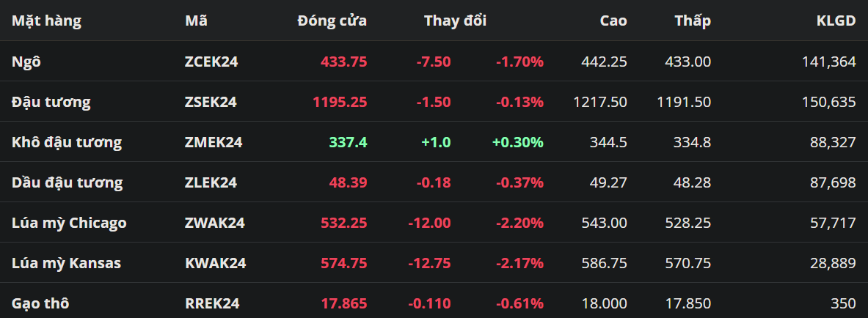Viewport: 868px width, 318px height.
Task: Open Dầu đậu tương commodity
Action: tap(68, 182)
